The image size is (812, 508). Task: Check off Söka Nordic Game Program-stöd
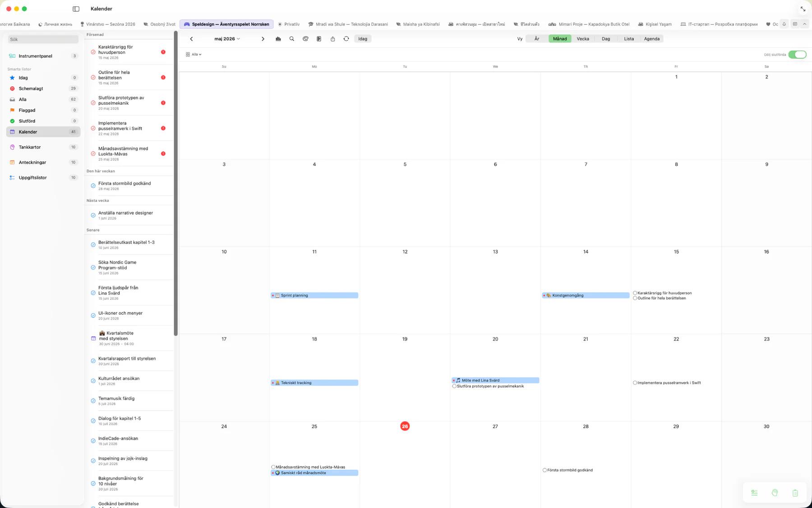point(93,267)
